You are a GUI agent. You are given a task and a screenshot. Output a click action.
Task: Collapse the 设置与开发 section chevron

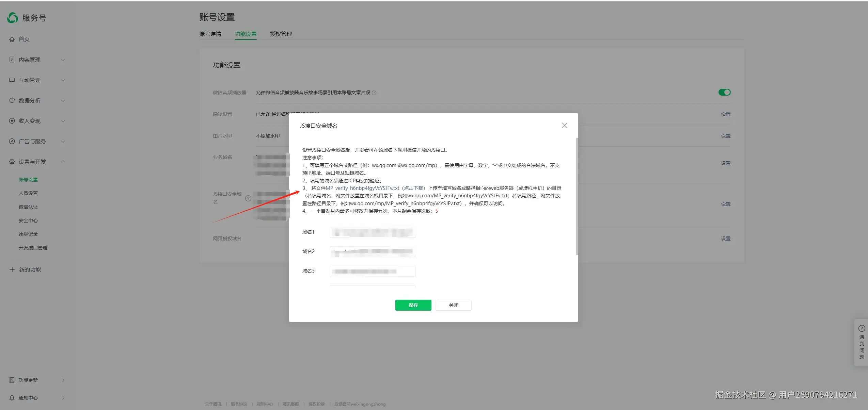[63, 162]
